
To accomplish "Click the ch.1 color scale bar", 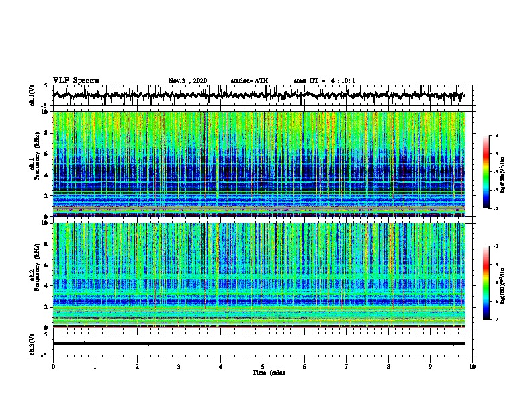I will pyautogui.click(x=486, y=172).
